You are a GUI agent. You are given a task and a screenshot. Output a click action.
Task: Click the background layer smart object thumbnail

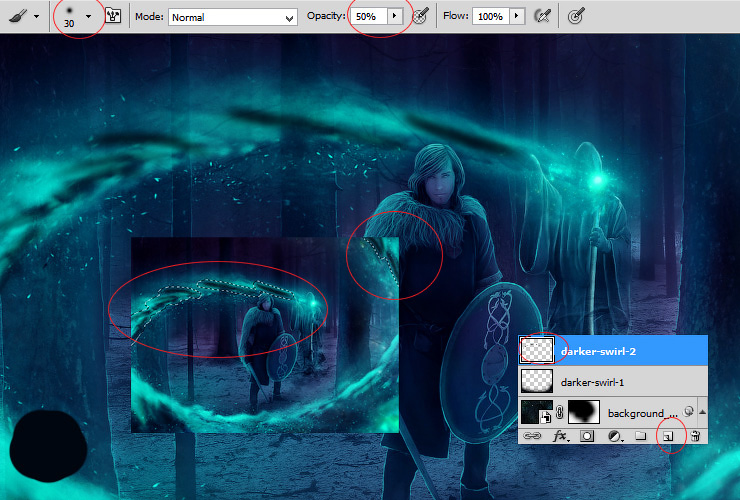click(x=537, y=412)
